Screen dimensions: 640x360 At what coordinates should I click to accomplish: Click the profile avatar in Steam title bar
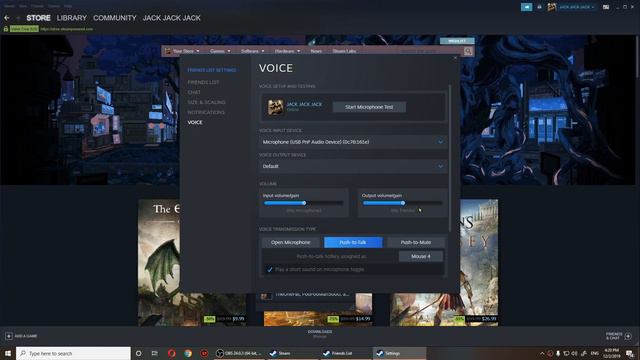click(x=551, y=7)
